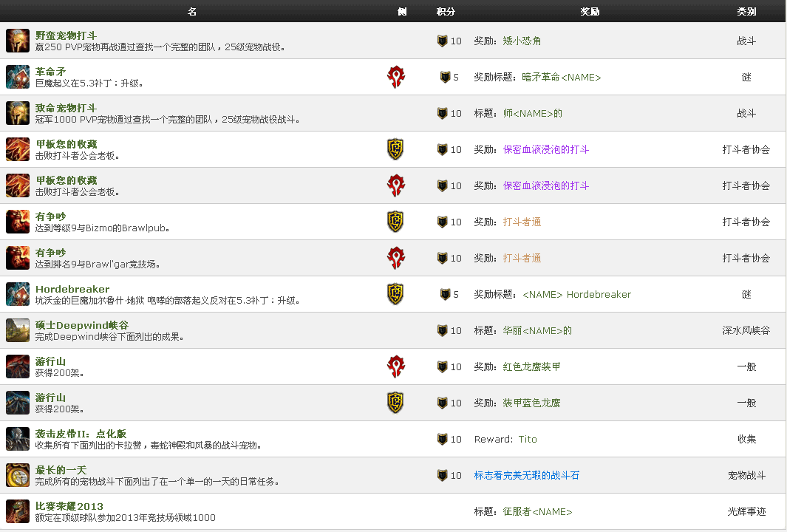Click the 野蛮宠物打斗 achievement helmet icon

[x=18, y=41]
